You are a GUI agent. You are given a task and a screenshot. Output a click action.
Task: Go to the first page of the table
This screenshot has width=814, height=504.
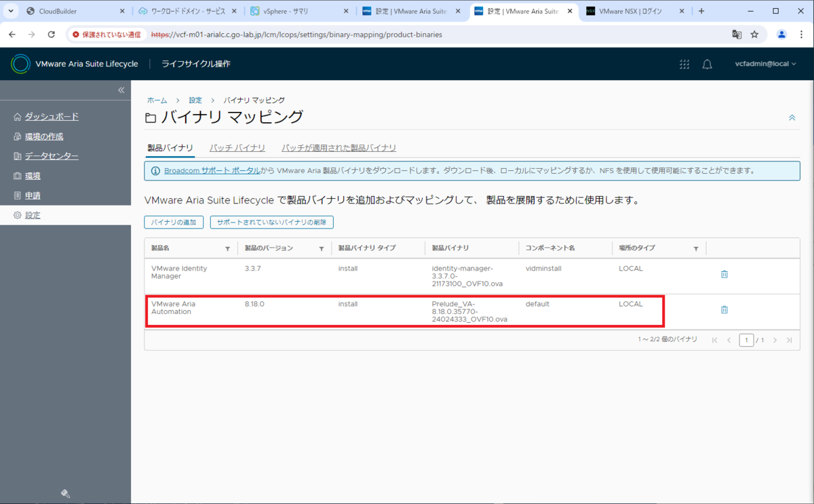point(714,340)
